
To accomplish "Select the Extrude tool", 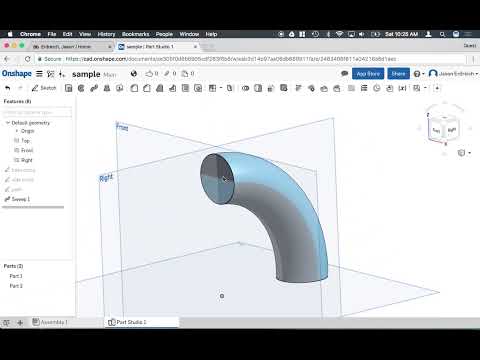I will [69, 88].
